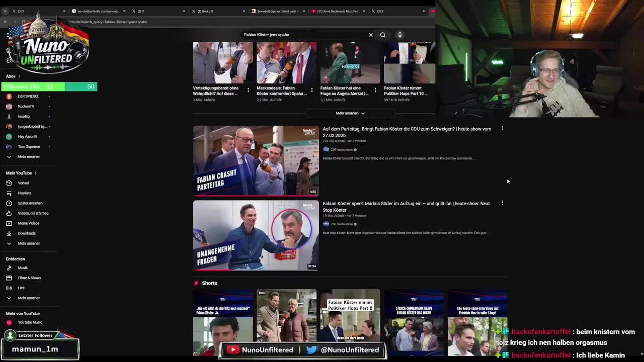
Task: Open the (ungeskriptet) by… subscription channel
Action: point(32,126)
